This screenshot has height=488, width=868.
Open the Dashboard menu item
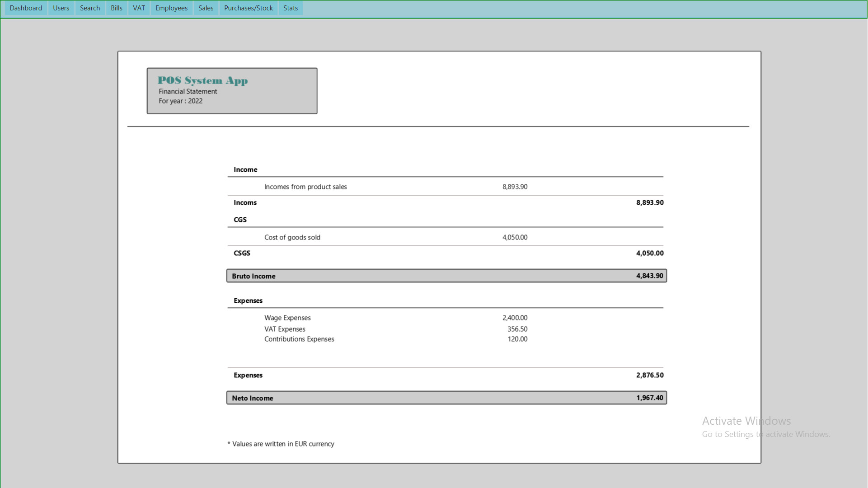click(x=26, y=8)
